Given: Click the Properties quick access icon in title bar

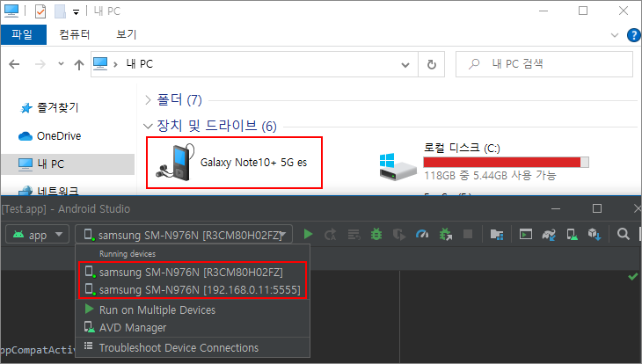Looking at the screenshot, I should coord(40,11).
